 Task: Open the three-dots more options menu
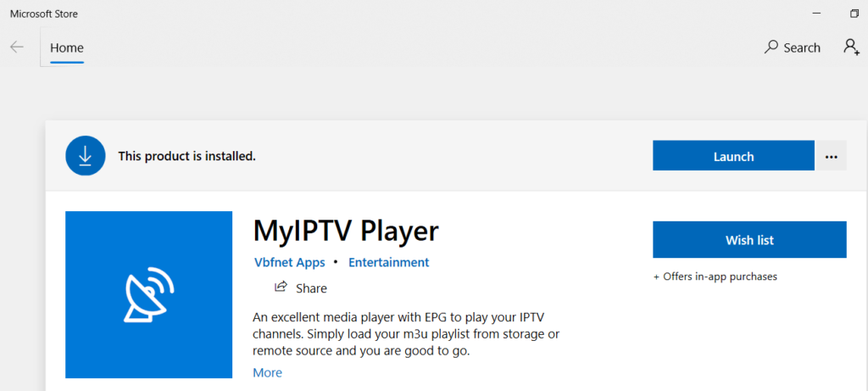(831, 156)
